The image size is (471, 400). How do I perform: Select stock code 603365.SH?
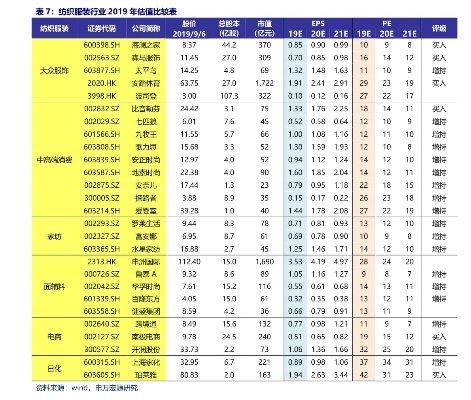point(102,249)
